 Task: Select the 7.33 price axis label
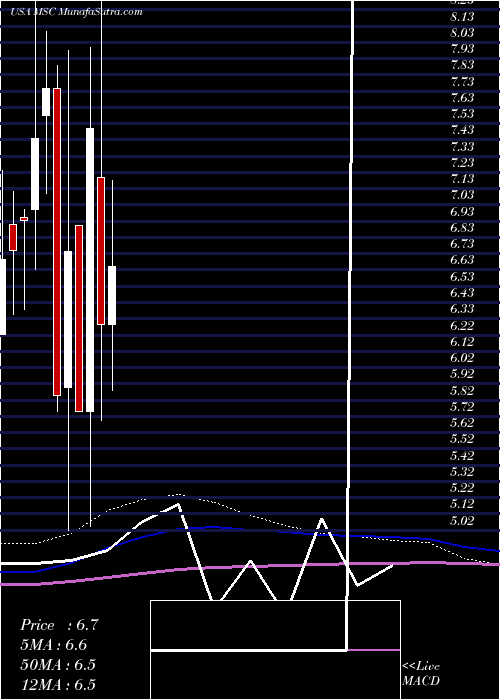click(x=463, y=147)
